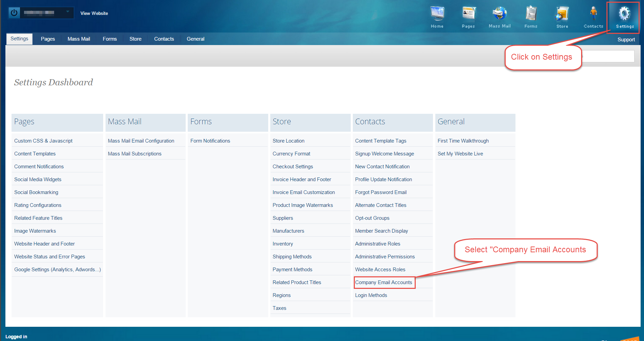The height and width of the screenshot is (341, 644).
Task: Switch to the Pages tab
Action: click(48, 39)
